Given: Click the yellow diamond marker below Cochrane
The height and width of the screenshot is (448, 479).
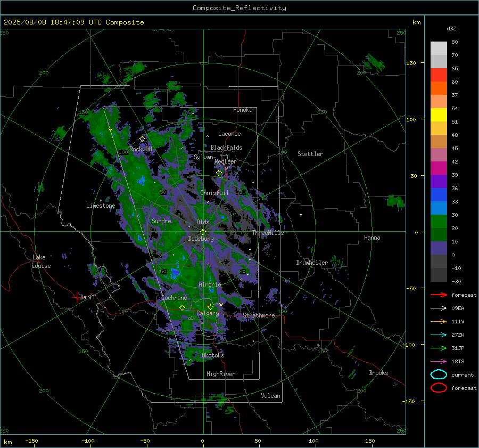Looking at the screenshot, I should (183, 307).
